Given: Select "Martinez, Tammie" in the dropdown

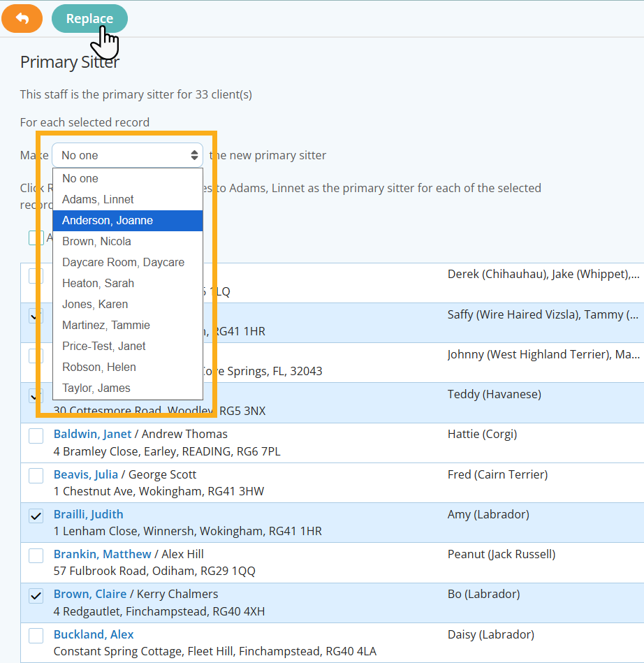Looking at the screenshot, I should coord(105,325).
